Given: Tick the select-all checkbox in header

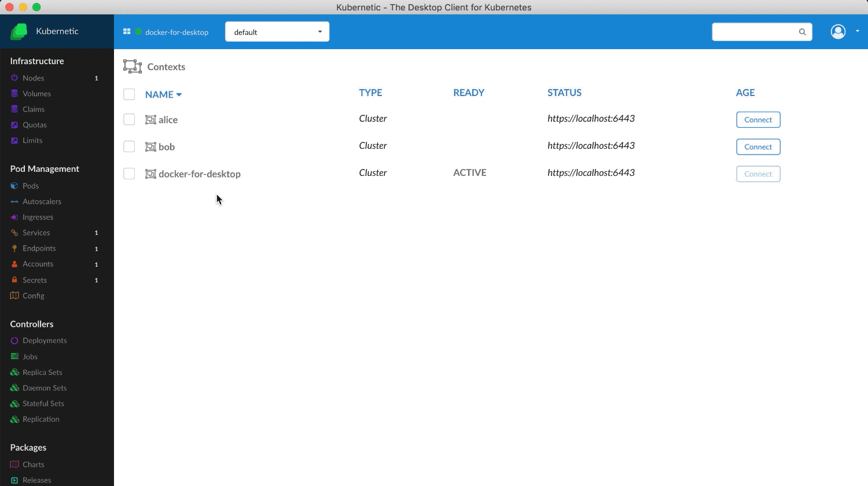Looking at the screenshot, I should [x=129, y=94].
